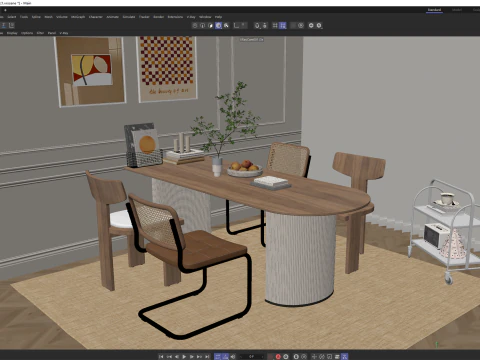Select the Polygons mode icon
Viewport: 480px width, 360px height.
[210, 25]
